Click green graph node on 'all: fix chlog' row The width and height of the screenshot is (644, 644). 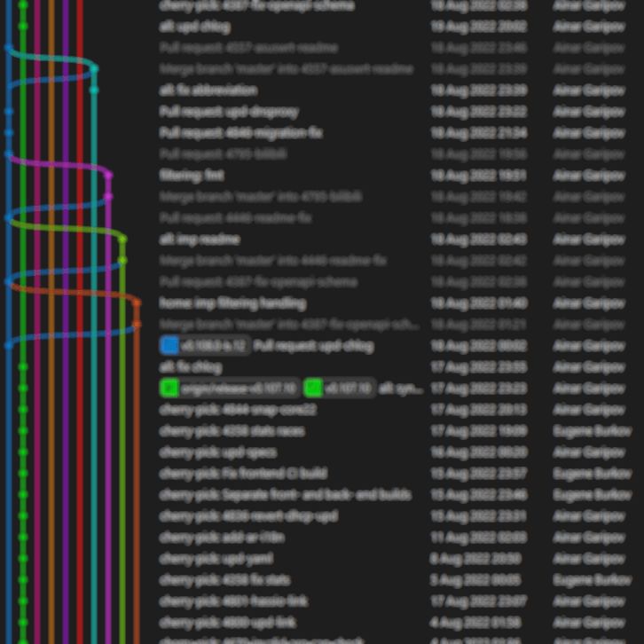click(23, 367)
